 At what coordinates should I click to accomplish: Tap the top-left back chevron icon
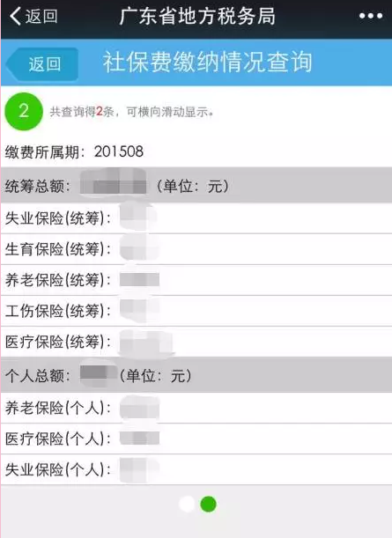tap(15, 16)
